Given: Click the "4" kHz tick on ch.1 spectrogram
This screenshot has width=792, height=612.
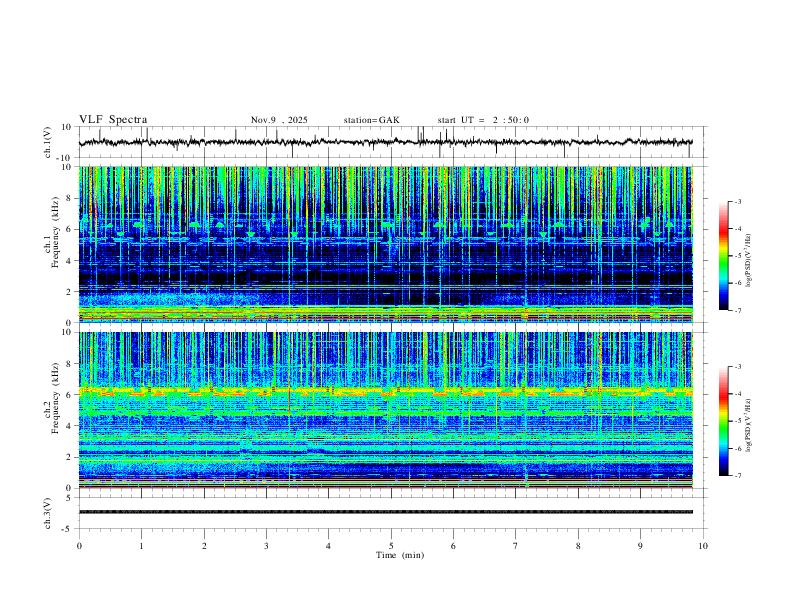Looking at the screenshot, I should (x=70, y=261).
